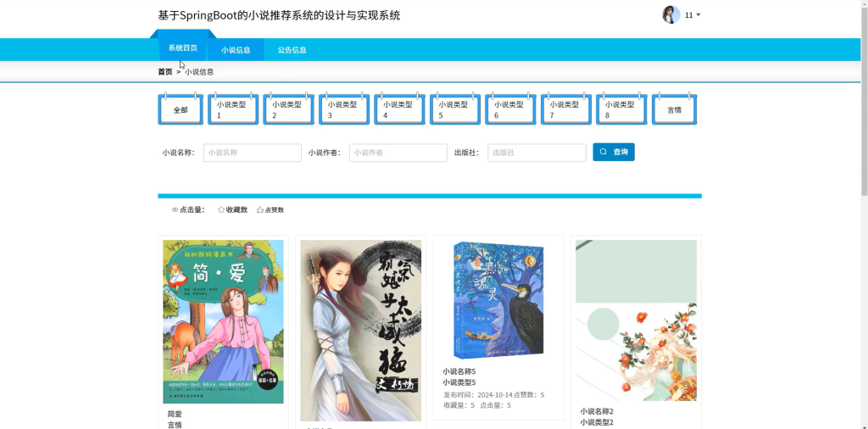Image resolution: width=868 pixels, height=429 pixels.
Task: Filter by 小说类型 2 card
Action: coord(288,109)
